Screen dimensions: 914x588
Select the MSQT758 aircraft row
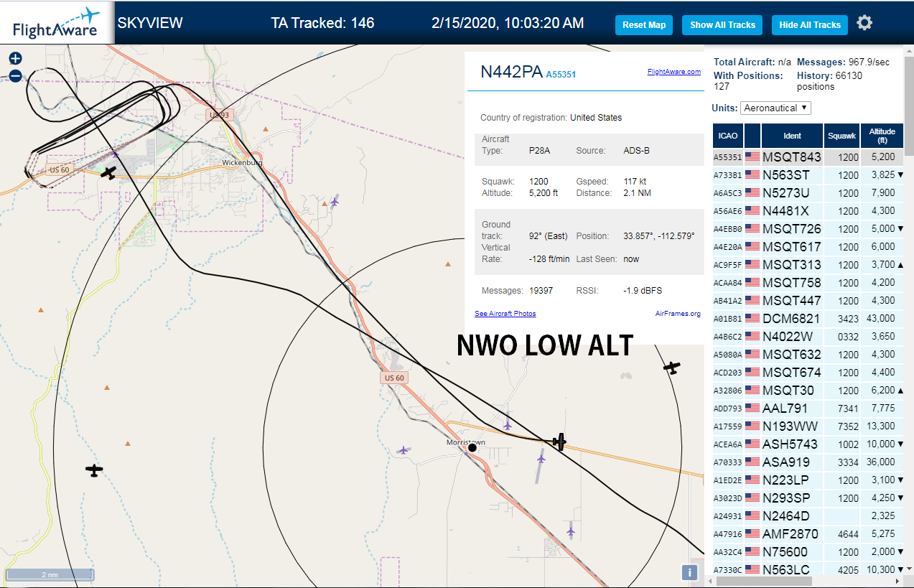click(808, 283)
